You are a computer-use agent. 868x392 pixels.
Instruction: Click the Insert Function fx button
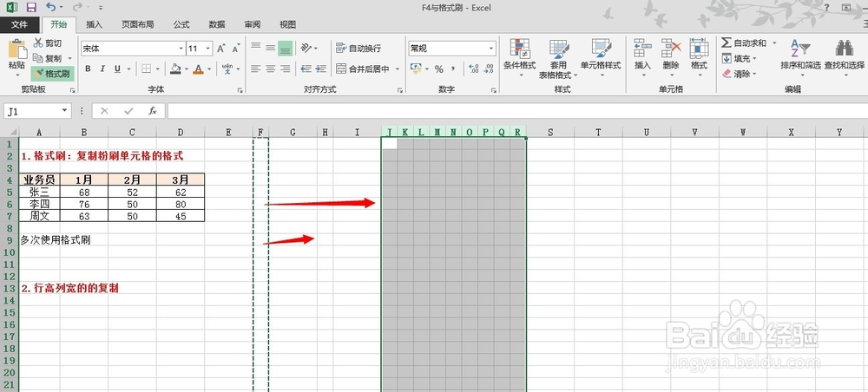(x=153, y=111)
